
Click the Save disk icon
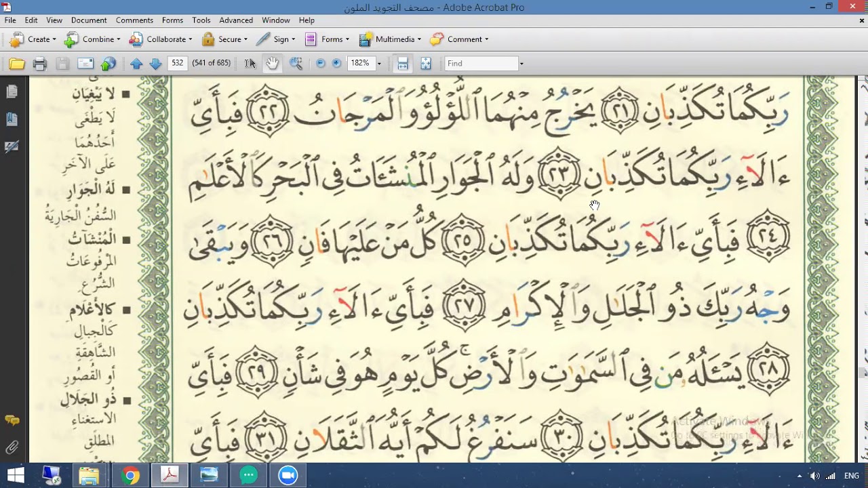pyautogui.click(x=62, y=64)
